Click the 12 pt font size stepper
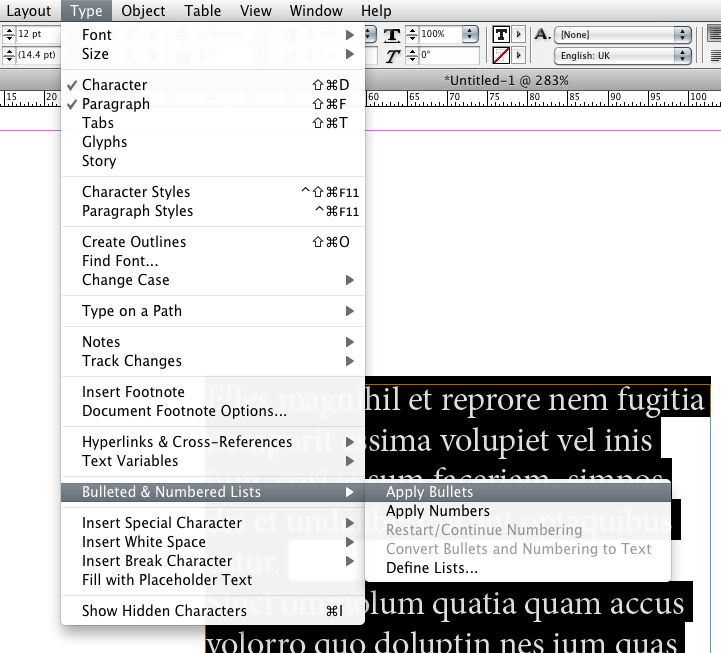This screenshot has width=721, height=653. click(x=9, y=34)
